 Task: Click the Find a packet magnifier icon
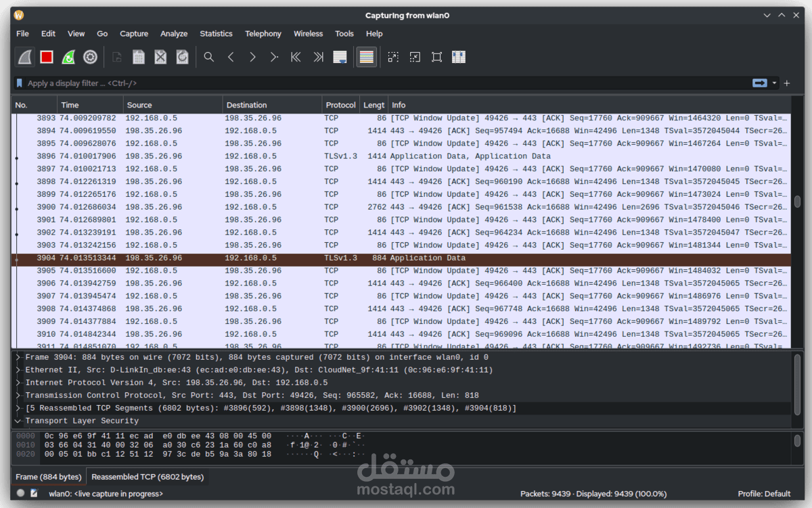click(x=209, y=57)
